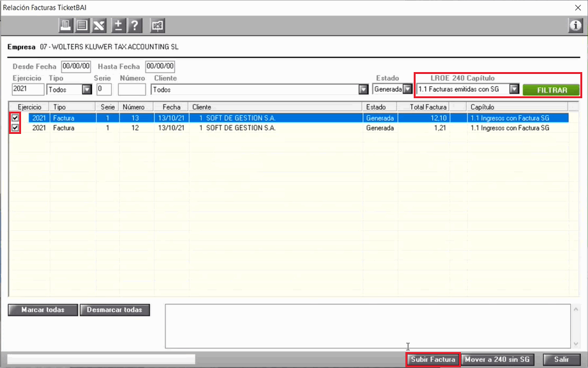This screenshot has width=588, height=368.
Task: Open help with the question mark icon
Action: point(135,26)
